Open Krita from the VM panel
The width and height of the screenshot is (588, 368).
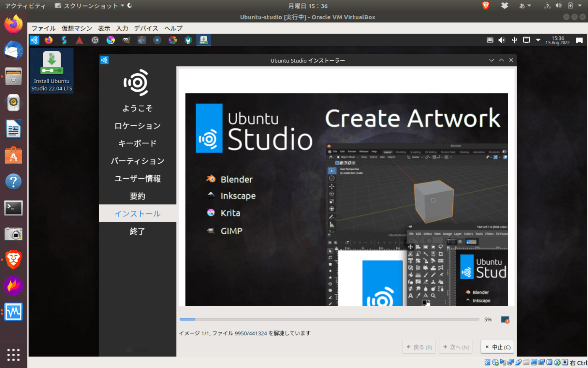110,40
